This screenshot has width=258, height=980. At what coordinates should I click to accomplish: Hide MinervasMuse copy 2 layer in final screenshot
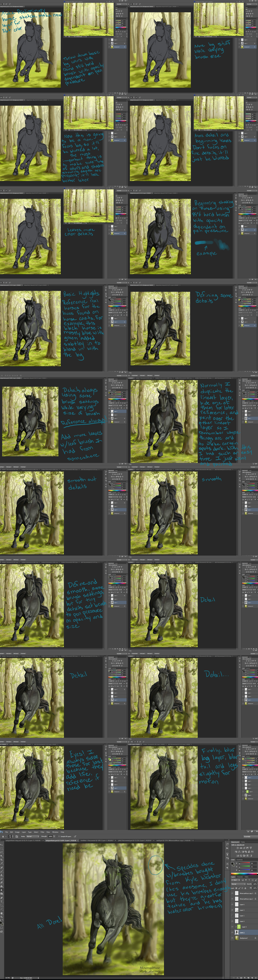click(232, 899)
